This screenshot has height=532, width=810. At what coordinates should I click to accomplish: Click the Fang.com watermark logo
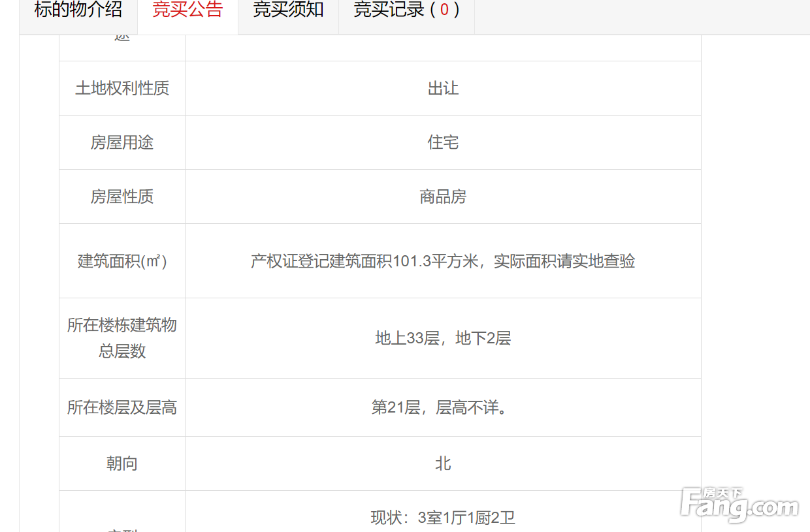[739, 505]
